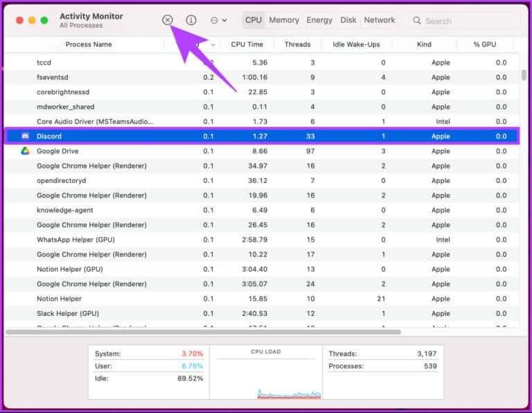Switch to the CPU tab
The height and width of the screenshot is (413, 532).
(253, 20)
